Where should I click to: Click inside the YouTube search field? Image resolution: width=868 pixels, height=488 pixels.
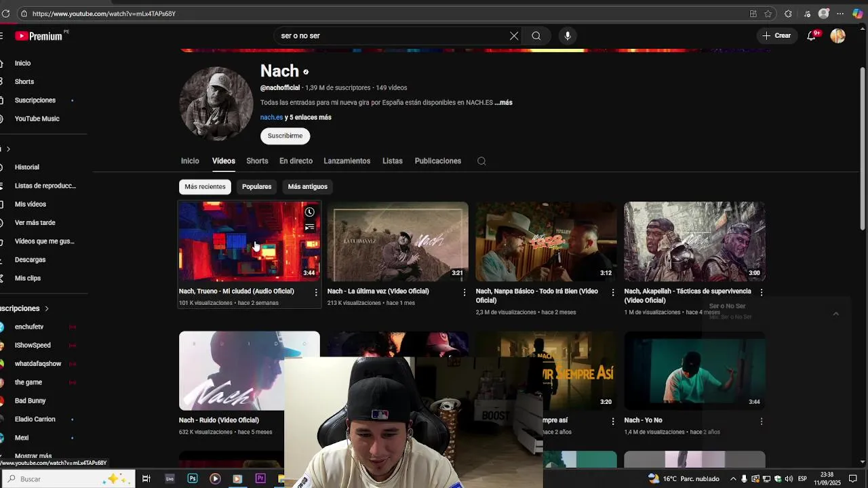tap(393, 36)
